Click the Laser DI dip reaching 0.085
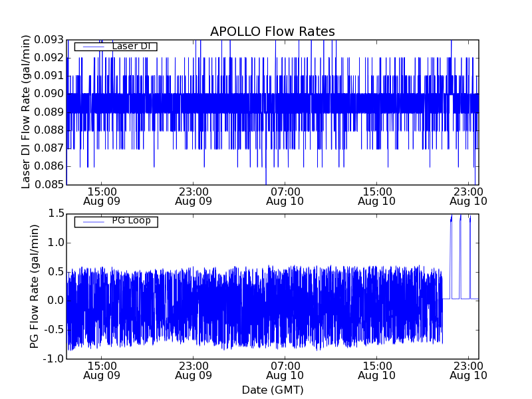532x399 pixels. 266,182
